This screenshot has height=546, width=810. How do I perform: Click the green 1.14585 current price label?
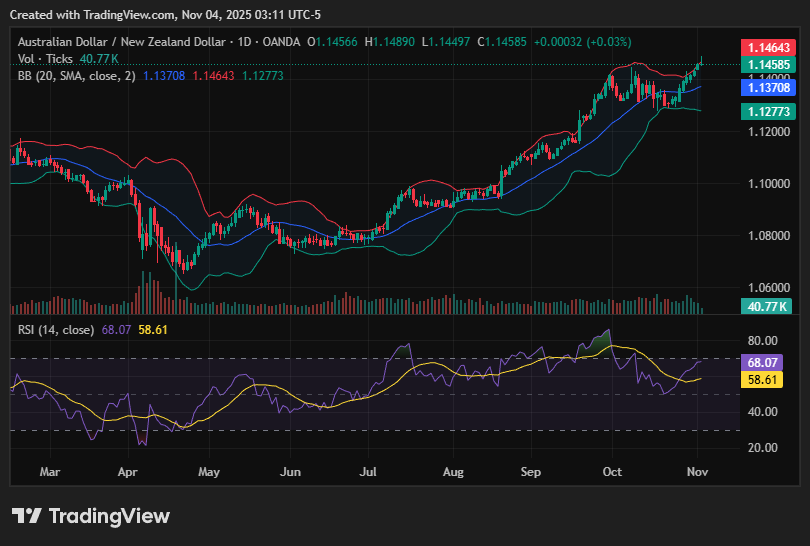(766, 64)
